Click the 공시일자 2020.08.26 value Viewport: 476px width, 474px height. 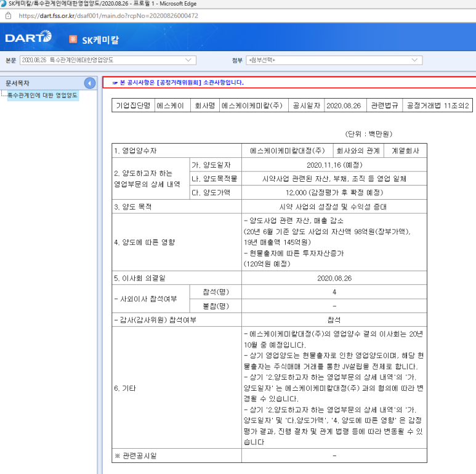(345, 105)
